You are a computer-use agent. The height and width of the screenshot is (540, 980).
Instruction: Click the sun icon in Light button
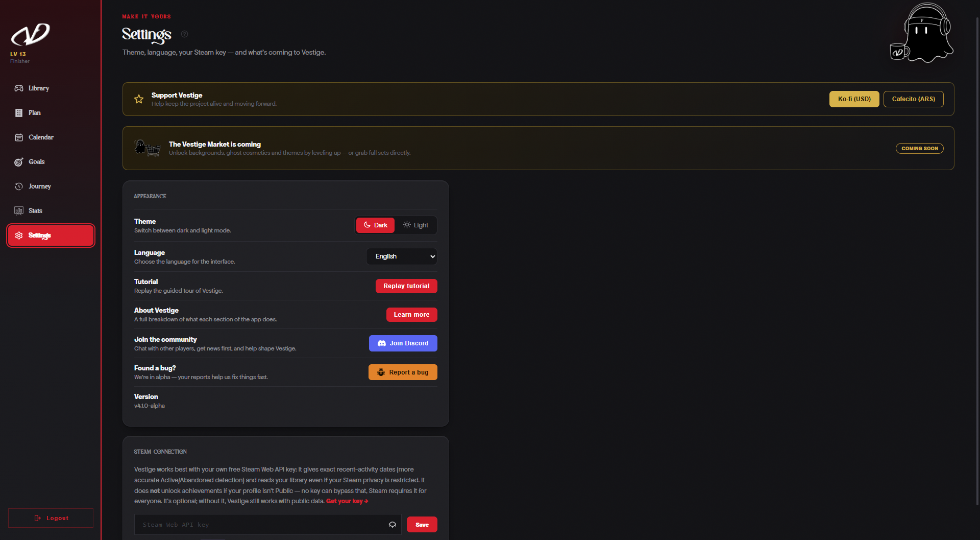407,225
